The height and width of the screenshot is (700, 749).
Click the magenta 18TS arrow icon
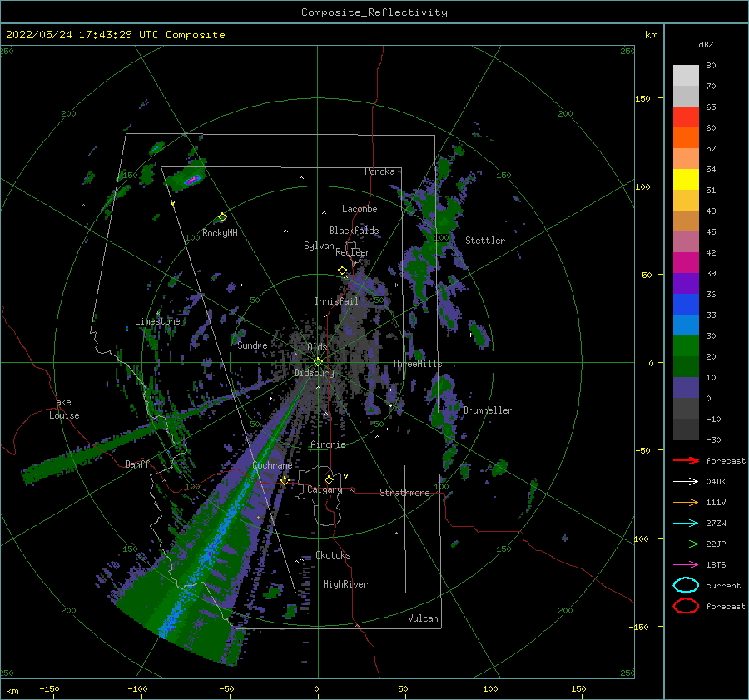pyautogui.click(x=686, y=565)
